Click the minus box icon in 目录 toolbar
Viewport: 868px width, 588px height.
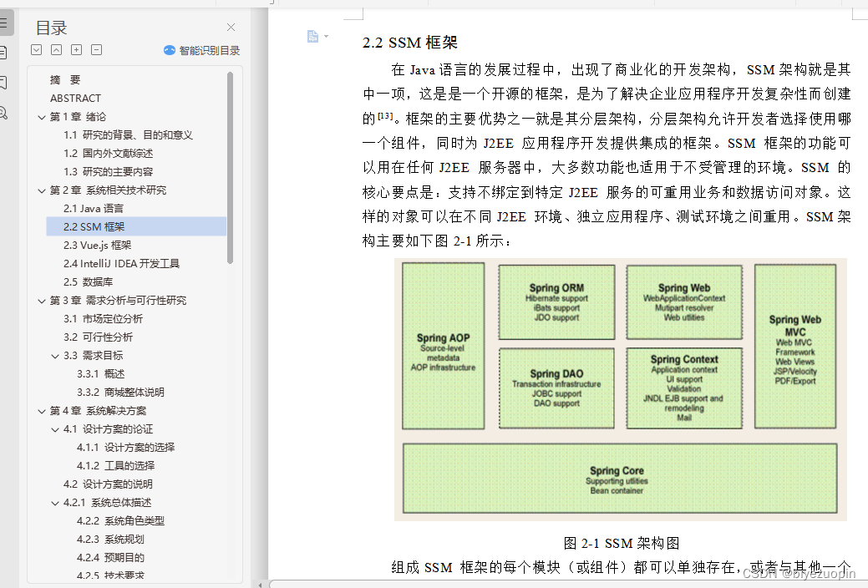[x=96, y=50]
